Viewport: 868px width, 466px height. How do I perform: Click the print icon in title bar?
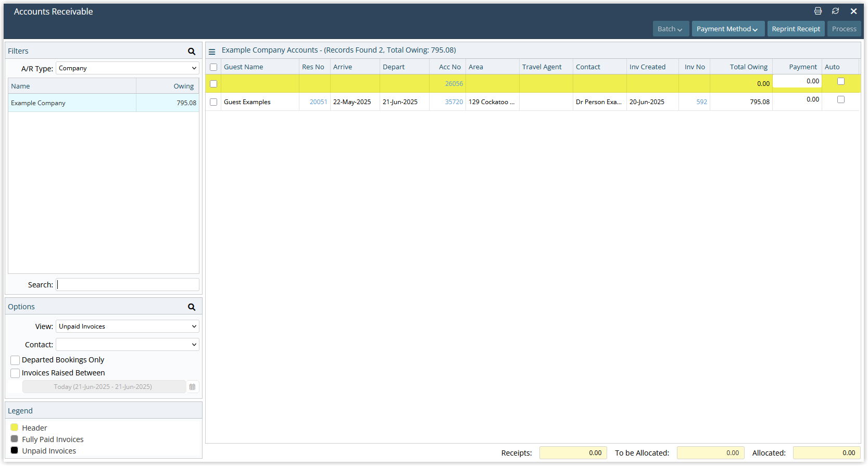(818, 11)
